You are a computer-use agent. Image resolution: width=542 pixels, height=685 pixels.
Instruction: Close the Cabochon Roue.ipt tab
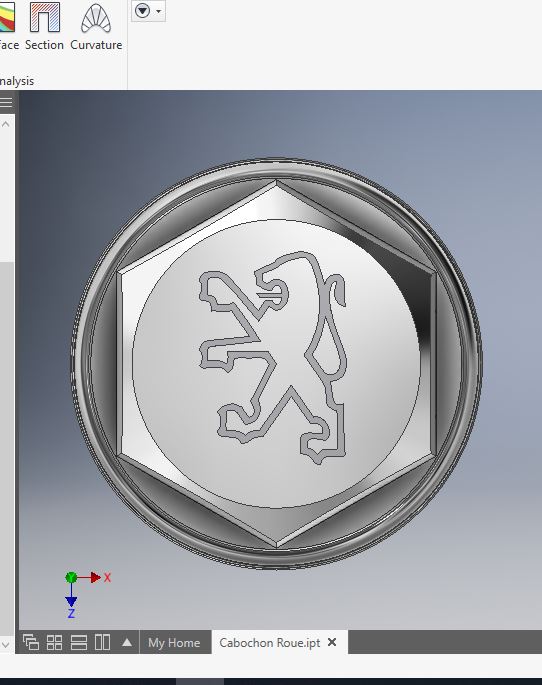tap(332, 642)
